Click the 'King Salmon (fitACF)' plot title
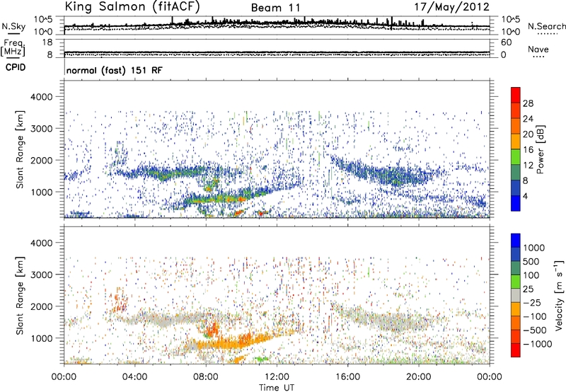This screenshot has width=566, height=392. (x=132, y=7)
